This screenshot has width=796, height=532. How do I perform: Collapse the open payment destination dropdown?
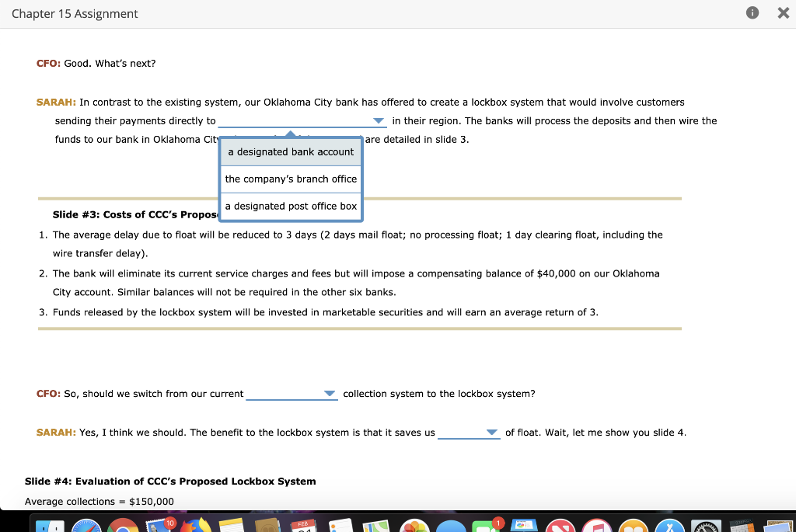(x=378, y=120)
